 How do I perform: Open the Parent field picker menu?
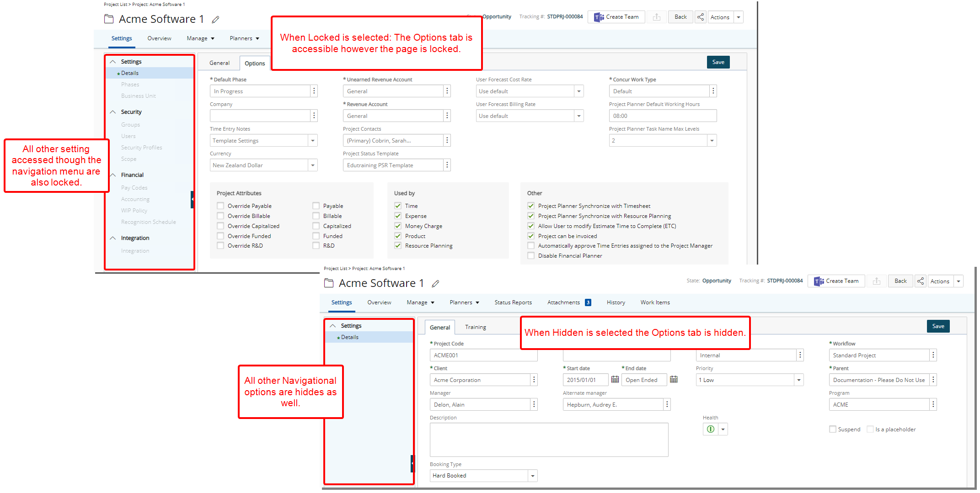(x=933, y=380)
